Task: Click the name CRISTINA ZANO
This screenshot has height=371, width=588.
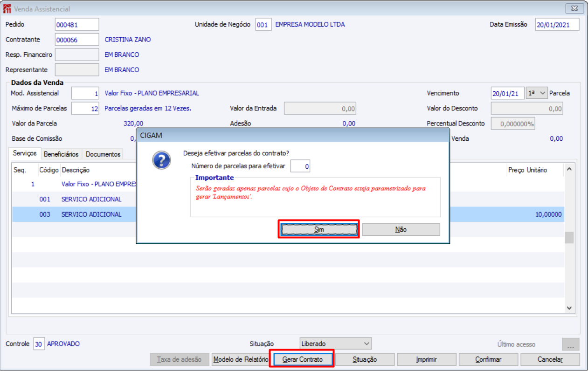Action: click(x=128, y=40)
